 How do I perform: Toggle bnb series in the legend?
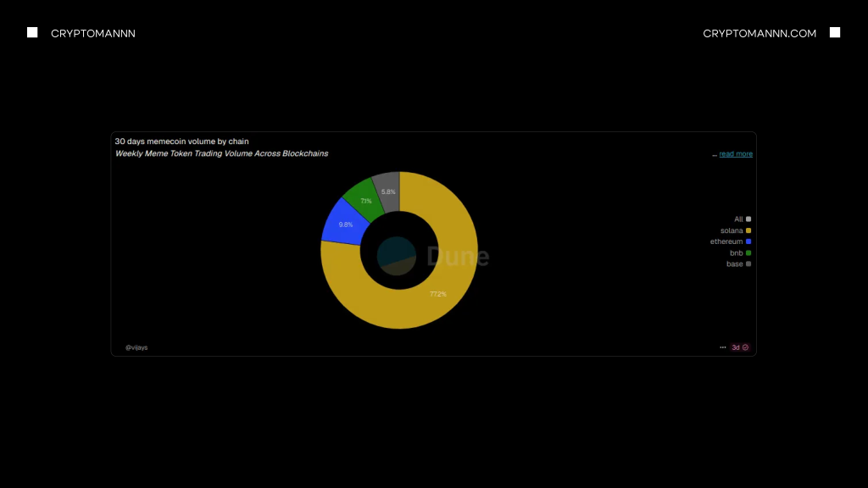coord(740,252)
